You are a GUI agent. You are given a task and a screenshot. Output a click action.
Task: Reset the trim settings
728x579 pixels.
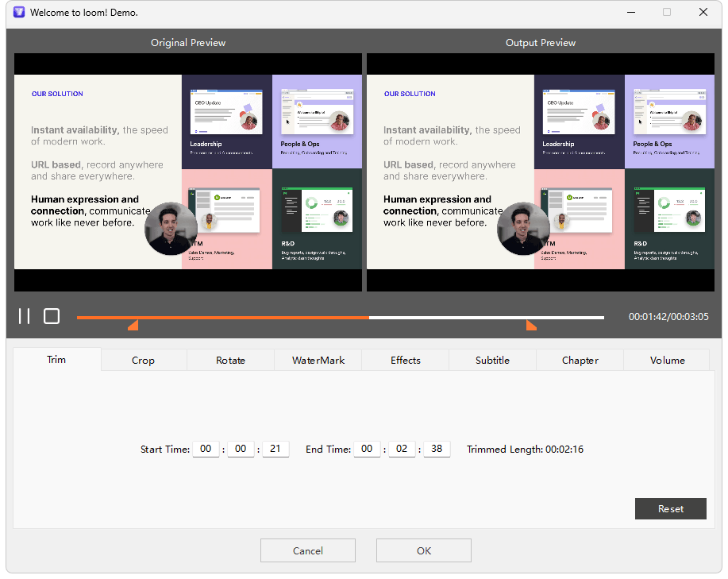[670, 509]
